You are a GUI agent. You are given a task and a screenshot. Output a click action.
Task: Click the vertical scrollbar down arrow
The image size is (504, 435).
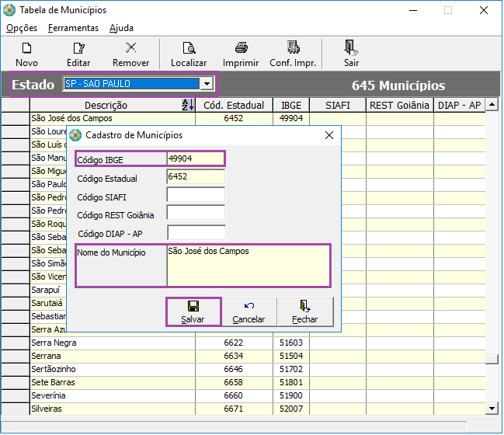tap(491, 408)
